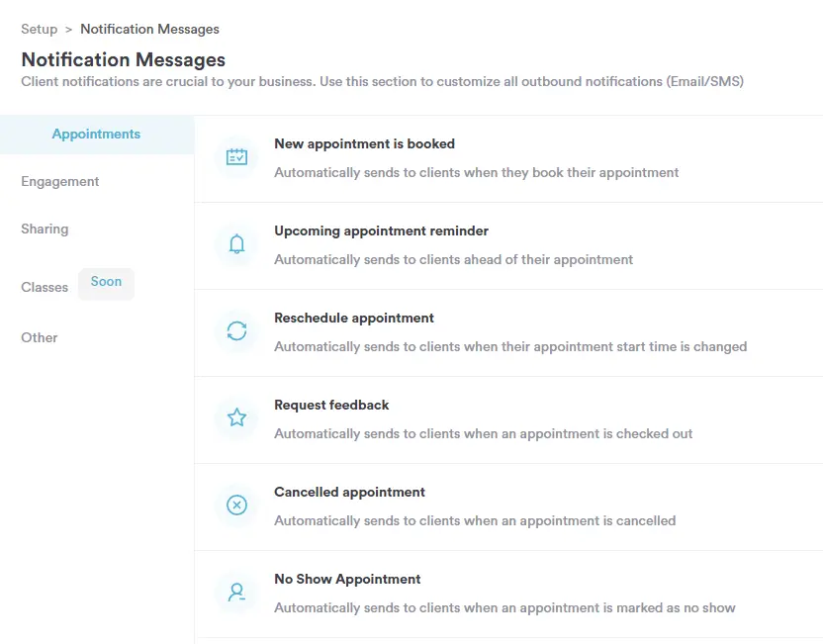Switch to the Engagement section

[x=59, y=181]
